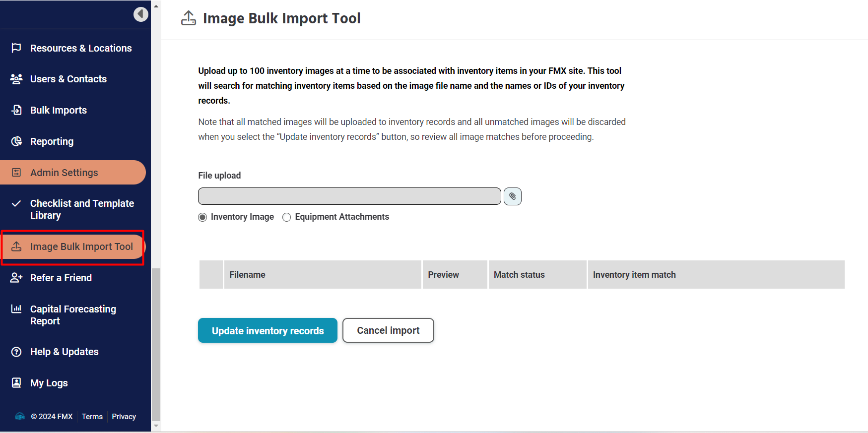Click the Bulk Imports file icon

click(16, 110)
